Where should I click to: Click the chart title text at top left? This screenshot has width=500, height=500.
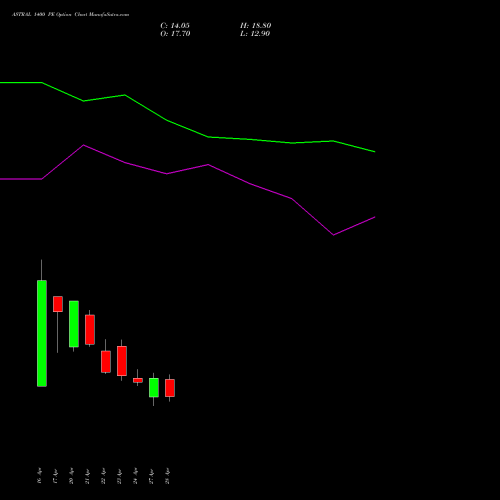[70, 15]
